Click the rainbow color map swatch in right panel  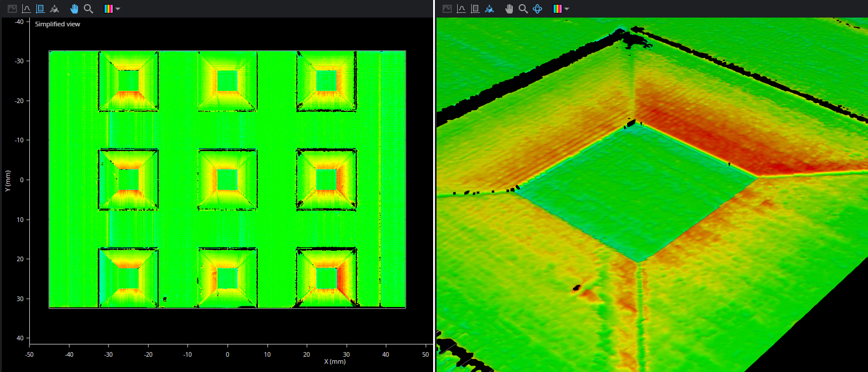557,9
